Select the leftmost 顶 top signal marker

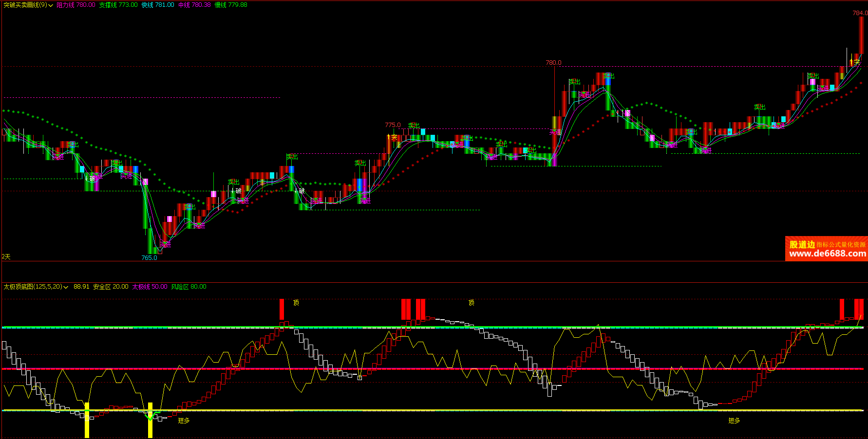point(296,303)
